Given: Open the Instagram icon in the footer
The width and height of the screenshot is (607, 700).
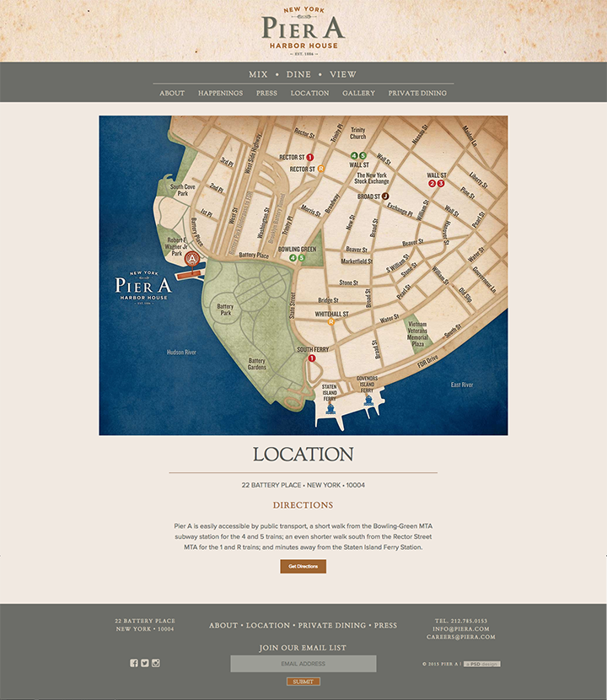Looking at the screenshot, I should pyautogui.click(x=156, y=663).
